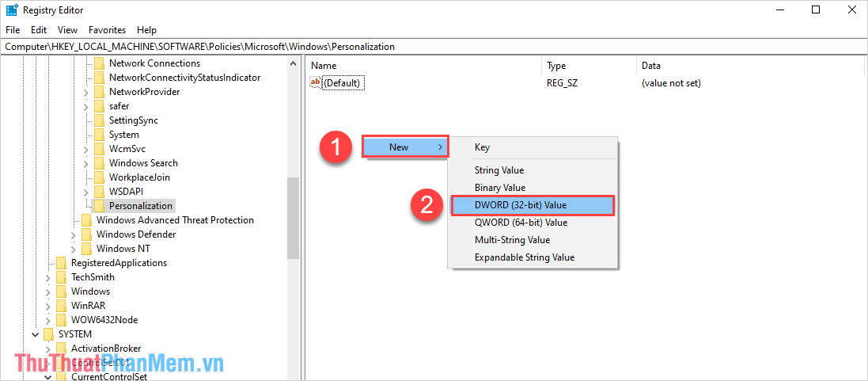Expand the WOW6432Node key

click(48, 320)
